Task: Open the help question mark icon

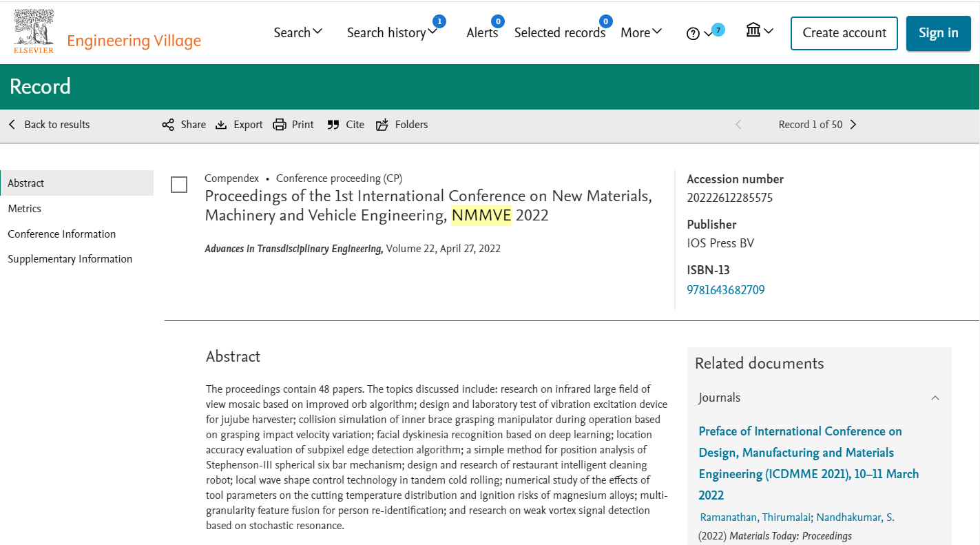Action: point(693,33)
